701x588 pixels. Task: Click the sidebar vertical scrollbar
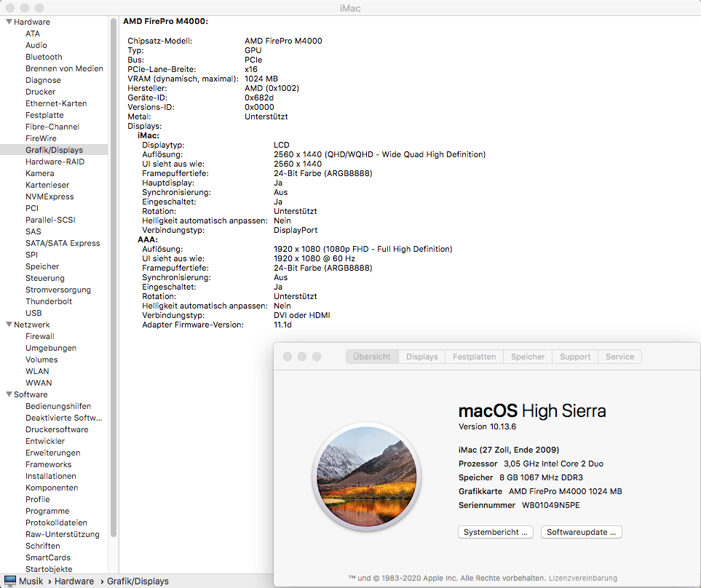click(x=113, y=277)
